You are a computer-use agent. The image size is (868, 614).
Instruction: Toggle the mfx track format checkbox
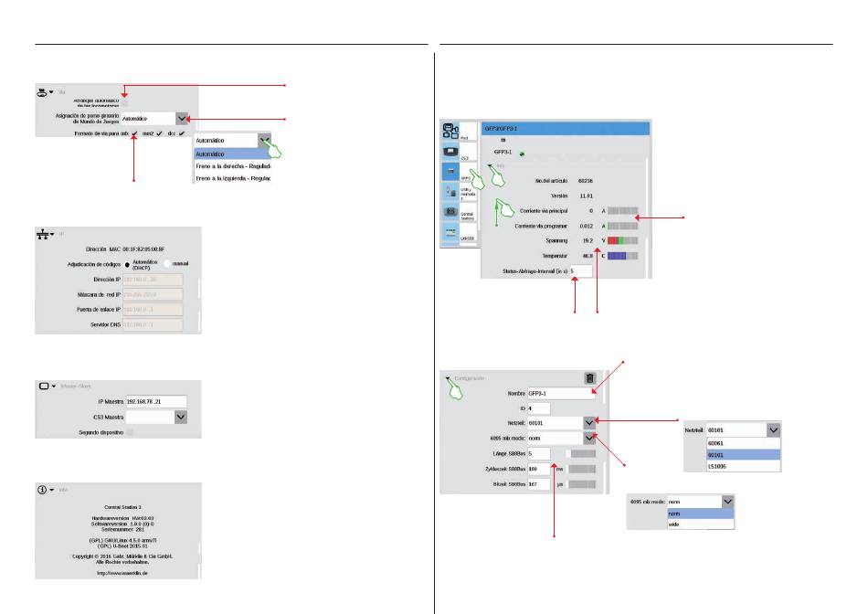[134, 133]
